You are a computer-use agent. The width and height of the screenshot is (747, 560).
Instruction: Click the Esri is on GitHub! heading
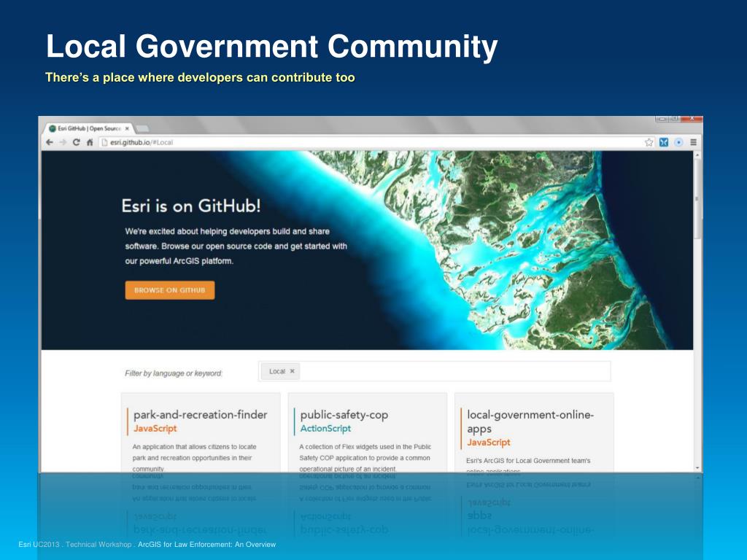[x=191, y=206]
